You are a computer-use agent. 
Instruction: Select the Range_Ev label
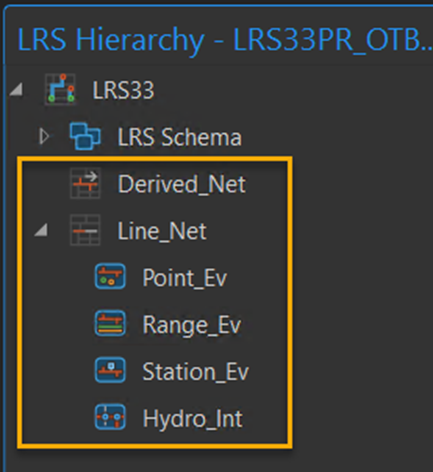(x=192, y=325)
